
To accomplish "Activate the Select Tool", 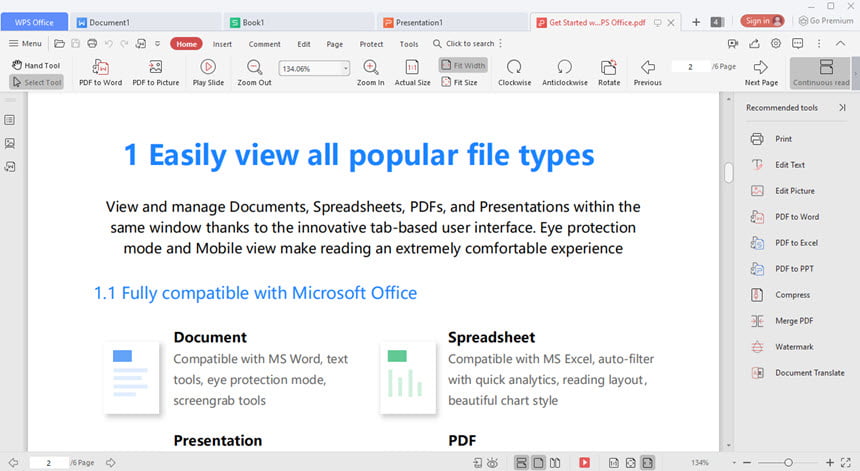I will pyautogui.click(x=37, y=82).
